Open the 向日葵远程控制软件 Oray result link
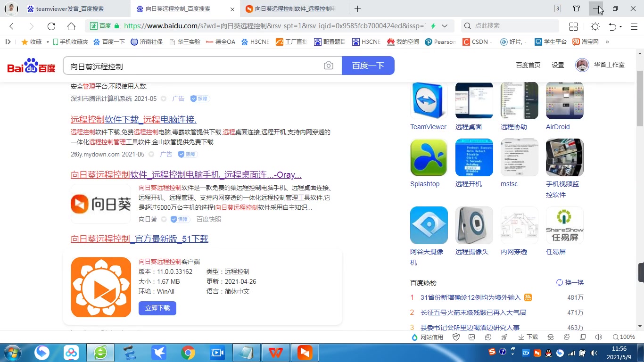644x362 pixels. (x=186, y=175)
